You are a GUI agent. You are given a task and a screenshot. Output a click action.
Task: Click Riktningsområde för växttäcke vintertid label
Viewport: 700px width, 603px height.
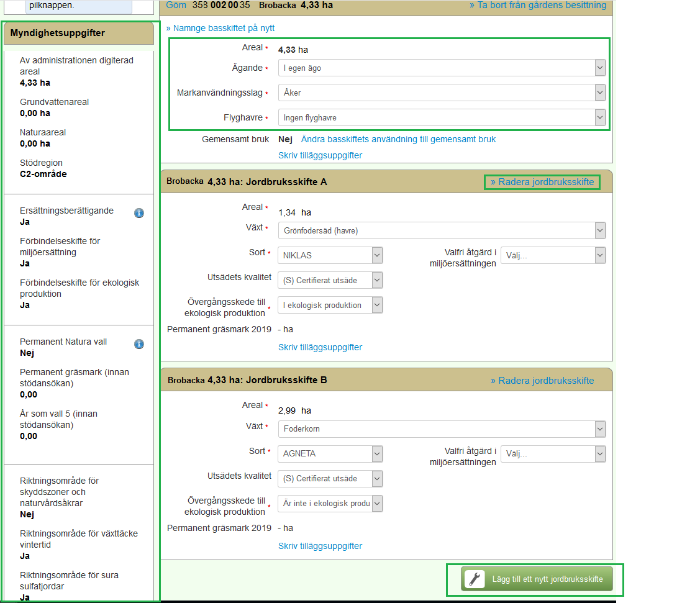tap(78, 539)
